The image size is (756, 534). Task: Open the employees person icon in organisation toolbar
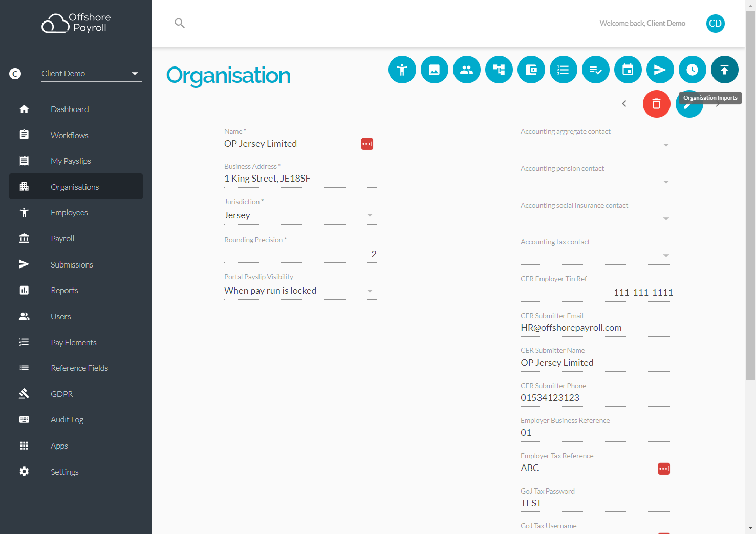pyautogui.click(x=402, y=70)
